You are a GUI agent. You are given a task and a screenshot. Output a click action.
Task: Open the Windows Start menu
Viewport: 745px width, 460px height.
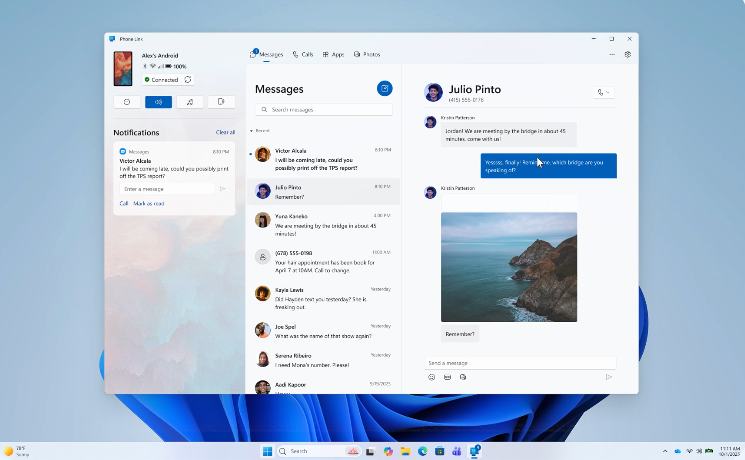click(x=267, y=451)
